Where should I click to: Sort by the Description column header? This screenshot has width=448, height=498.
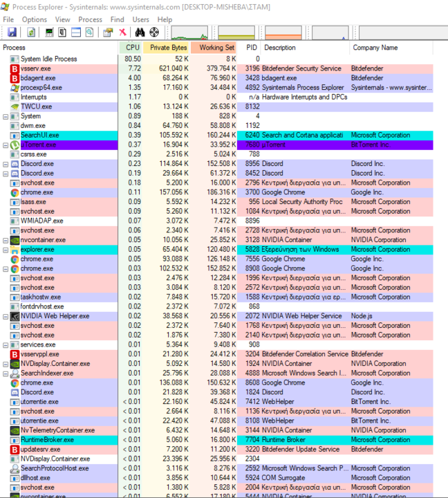point(305,48)
